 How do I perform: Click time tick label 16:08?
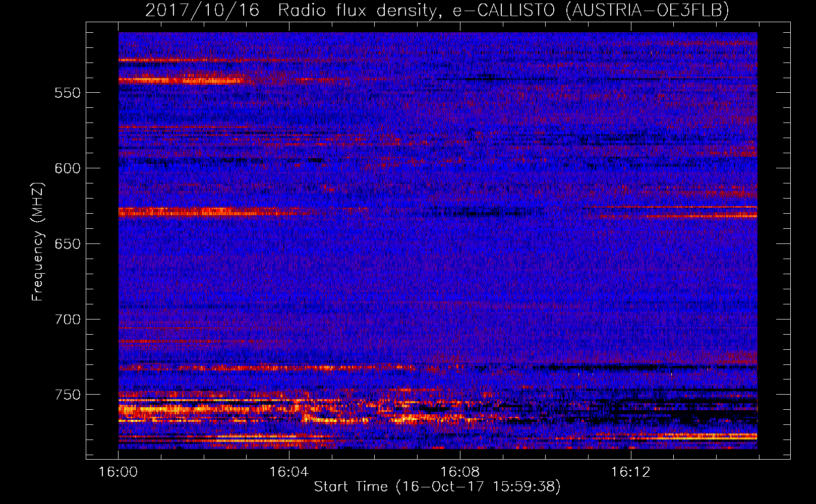(x=460, y=472)
